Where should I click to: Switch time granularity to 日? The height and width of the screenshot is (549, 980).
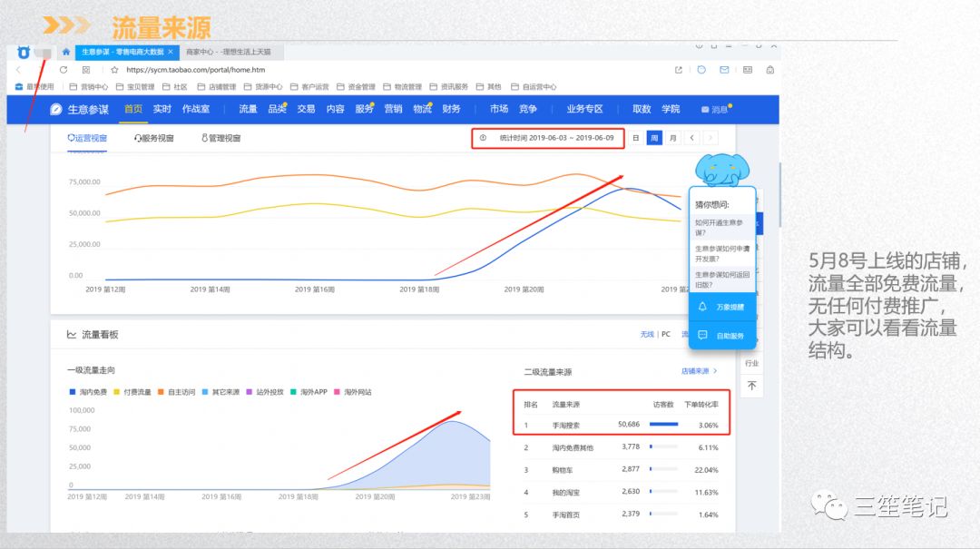click(635, 138)
